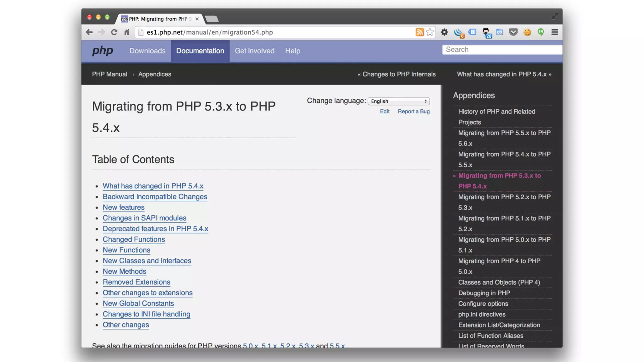Go to the Downloads nav tab
This screenshot has height=362, width=644.
[x=147, y=51]
